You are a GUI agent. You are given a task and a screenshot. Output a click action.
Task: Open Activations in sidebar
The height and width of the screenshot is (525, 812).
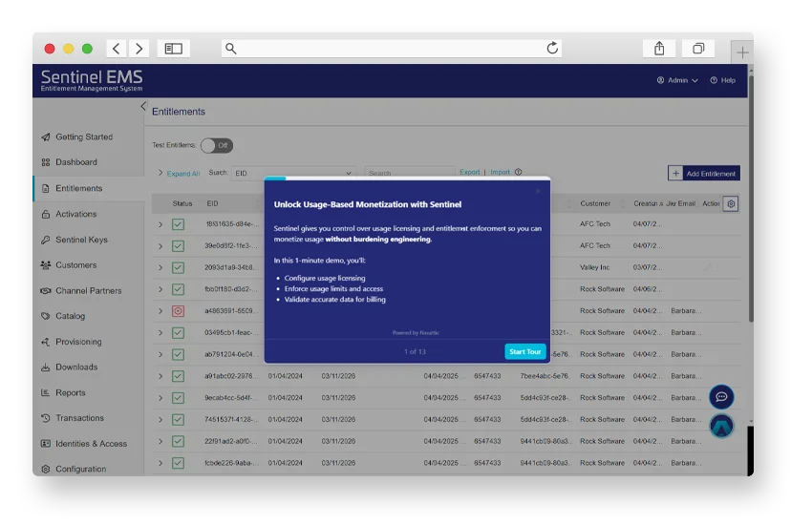pos(76,214)
